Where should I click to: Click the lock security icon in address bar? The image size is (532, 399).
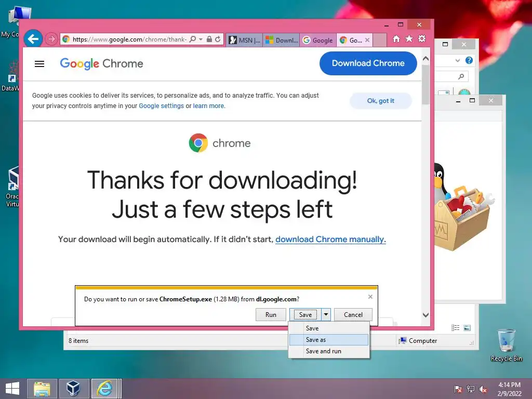[x=209, y=39]
